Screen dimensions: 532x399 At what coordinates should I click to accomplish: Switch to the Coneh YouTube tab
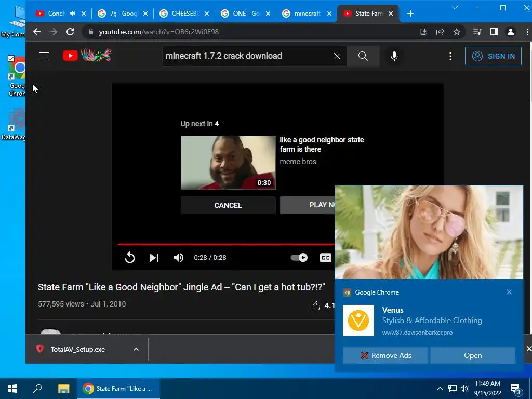point(56,14)
